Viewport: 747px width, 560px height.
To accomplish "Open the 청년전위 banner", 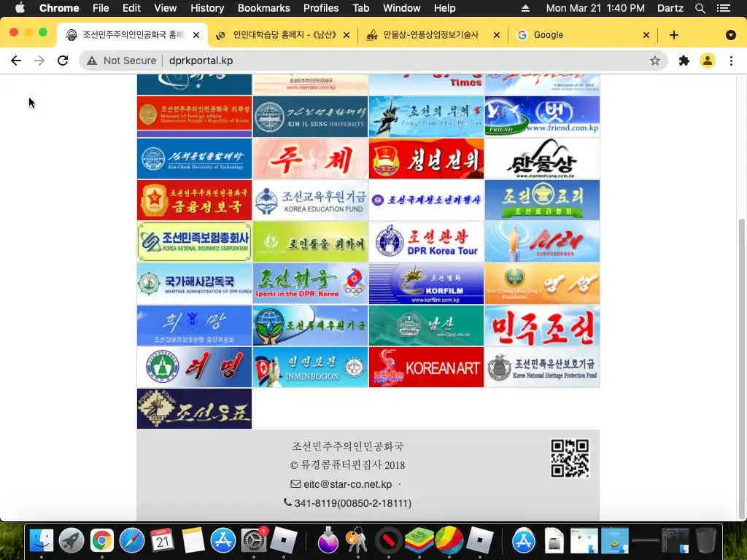I will (x=426, y=158).
